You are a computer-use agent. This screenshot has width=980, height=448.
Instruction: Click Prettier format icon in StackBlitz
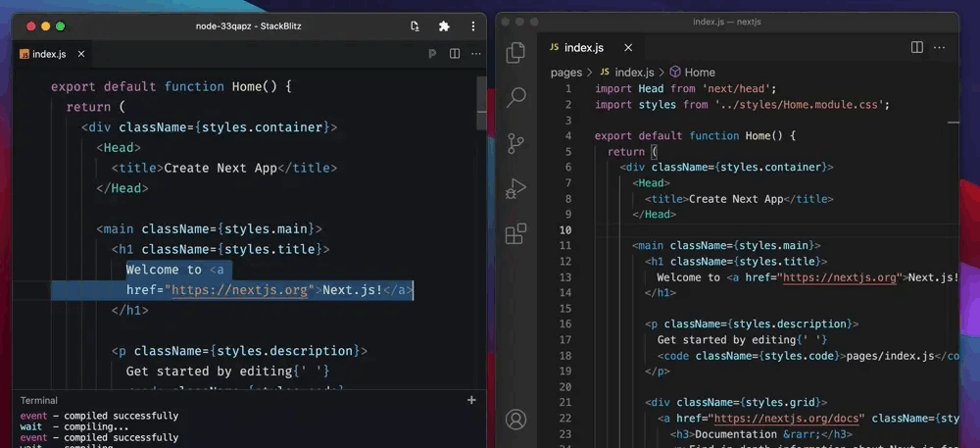(x=432, y=54)
